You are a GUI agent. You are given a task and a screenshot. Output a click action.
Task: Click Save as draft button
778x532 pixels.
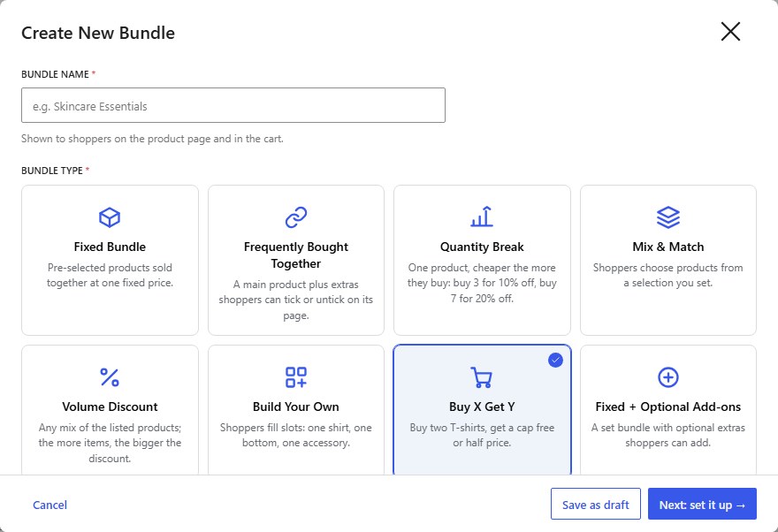point(595,505)
